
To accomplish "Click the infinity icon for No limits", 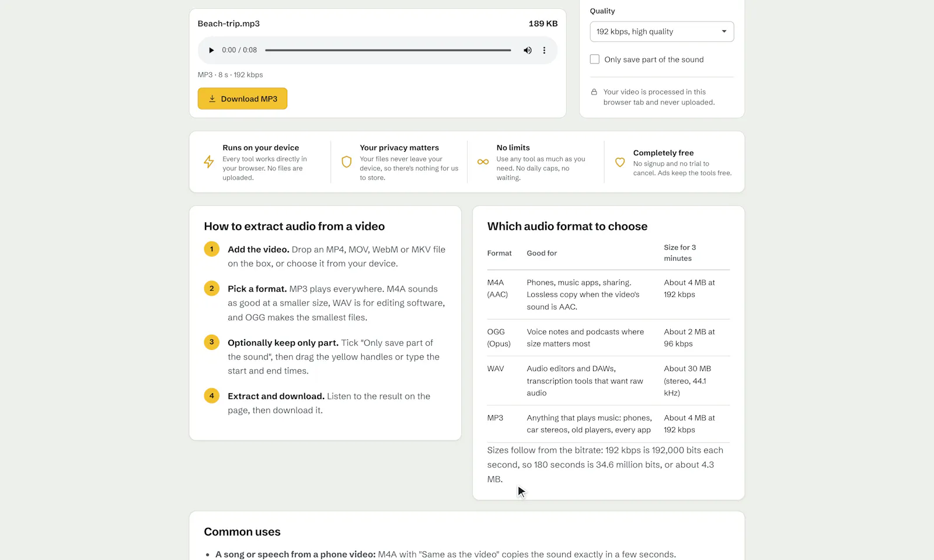I will pos(483,162).
